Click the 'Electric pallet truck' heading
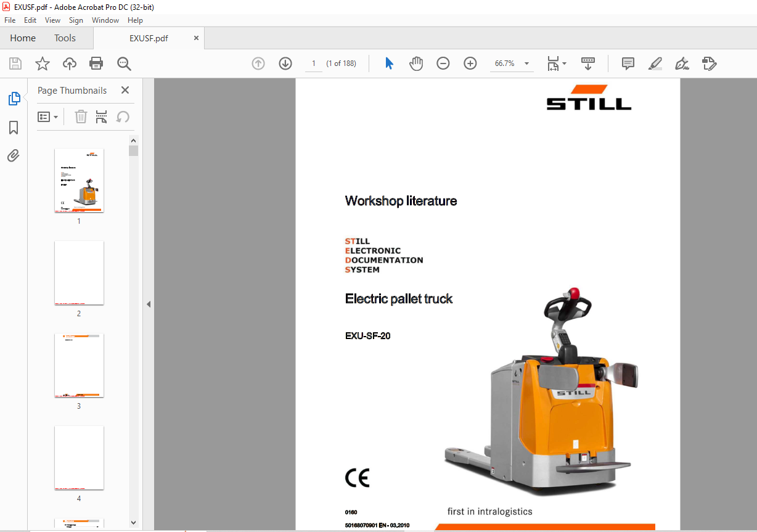This screenshot has width=757, height=532. (399, 299)
